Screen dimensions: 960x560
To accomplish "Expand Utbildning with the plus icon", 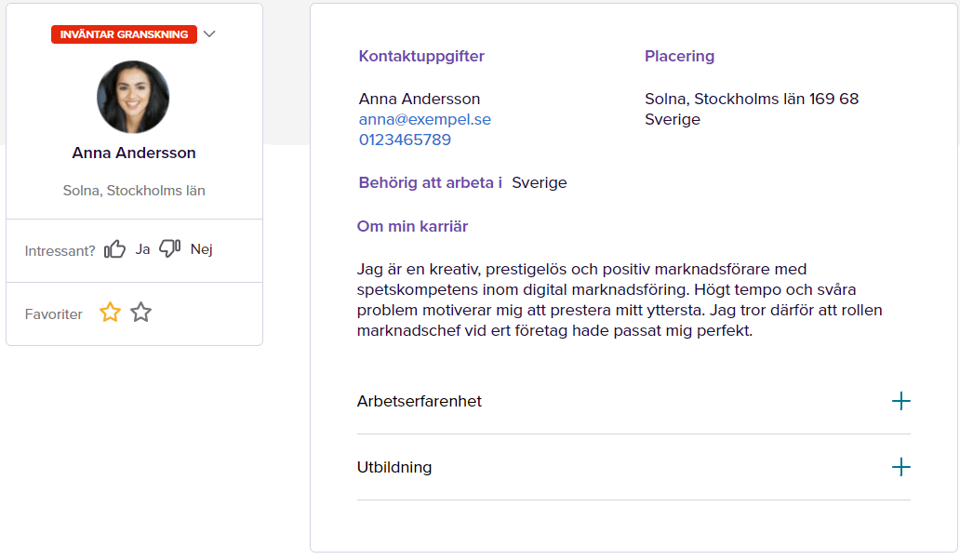I will tap(900, 468).
